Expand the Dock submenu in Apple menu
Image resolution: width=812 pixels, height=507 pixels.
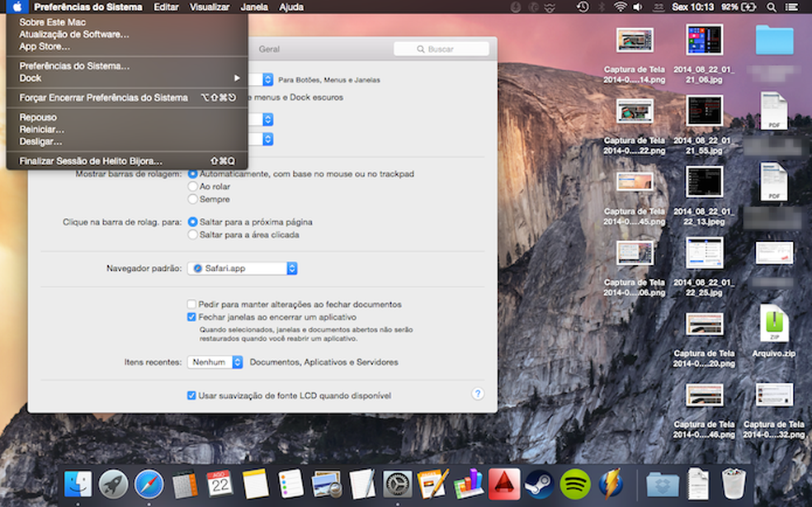click(127, 78)
